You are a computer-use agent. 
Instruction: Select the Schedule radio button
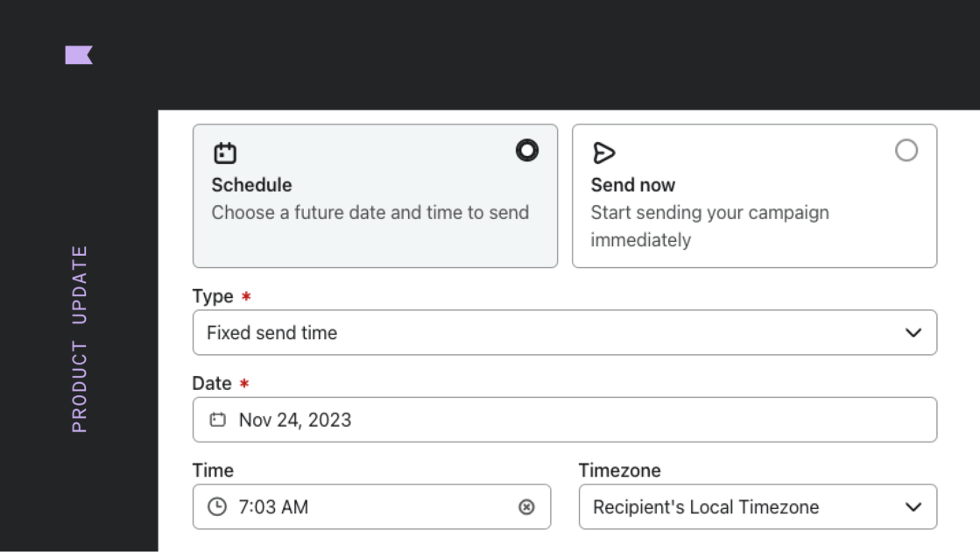[x=526, y=151]
